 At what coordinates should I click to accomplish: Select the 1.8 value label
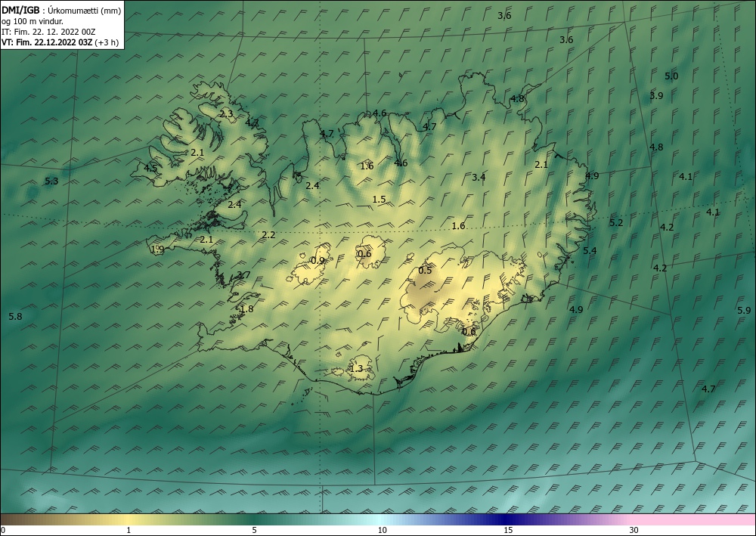[246, 309]
